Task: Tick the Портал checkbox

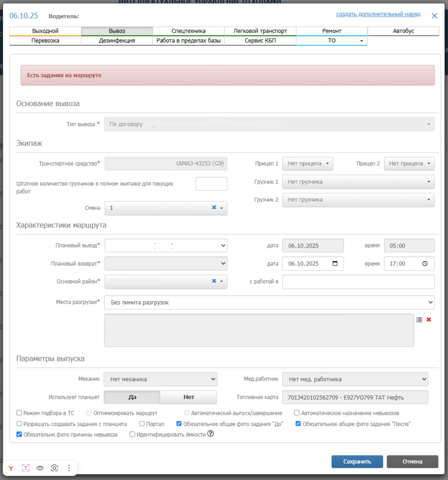Action: [x=142, y=424]
